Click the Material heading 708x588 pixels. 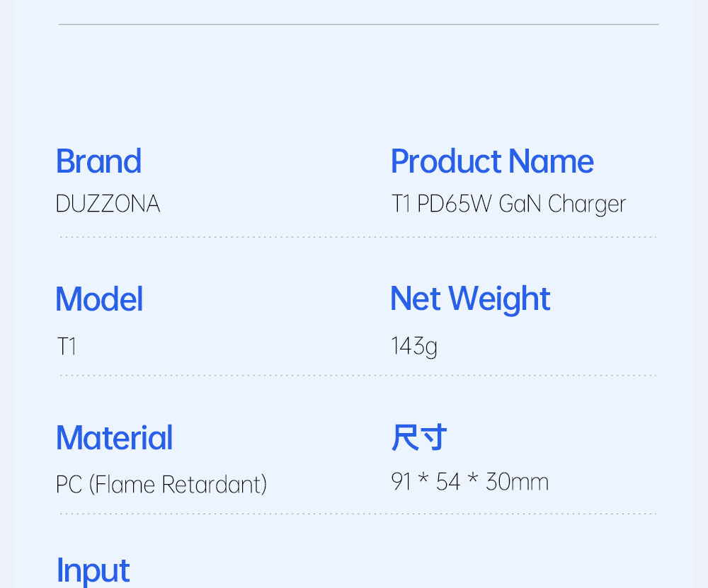click(114, 437)
